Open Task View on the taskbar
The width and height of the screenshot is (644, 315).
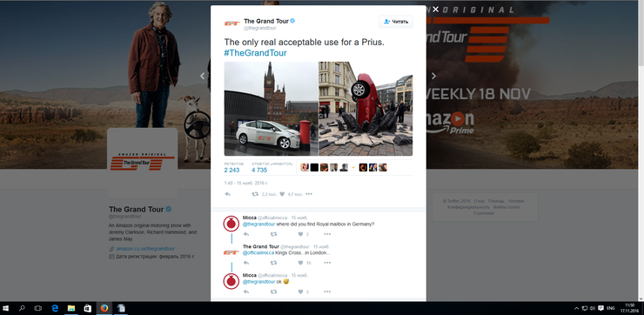[38, 308]
